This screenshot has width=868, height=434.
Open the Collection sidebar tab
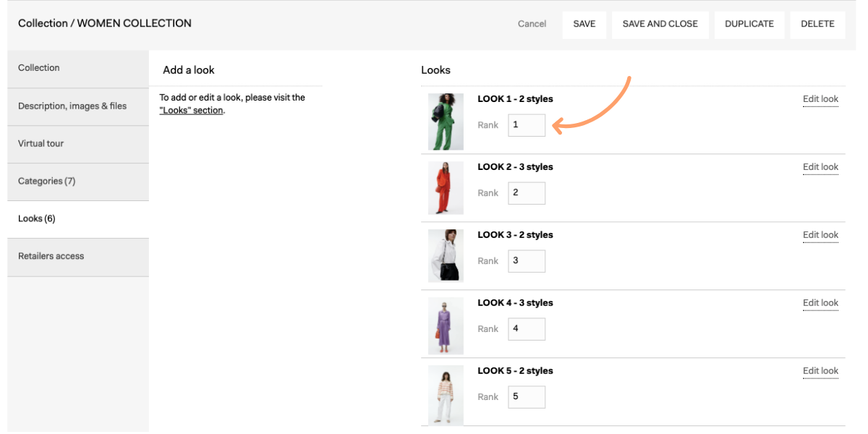78,68
